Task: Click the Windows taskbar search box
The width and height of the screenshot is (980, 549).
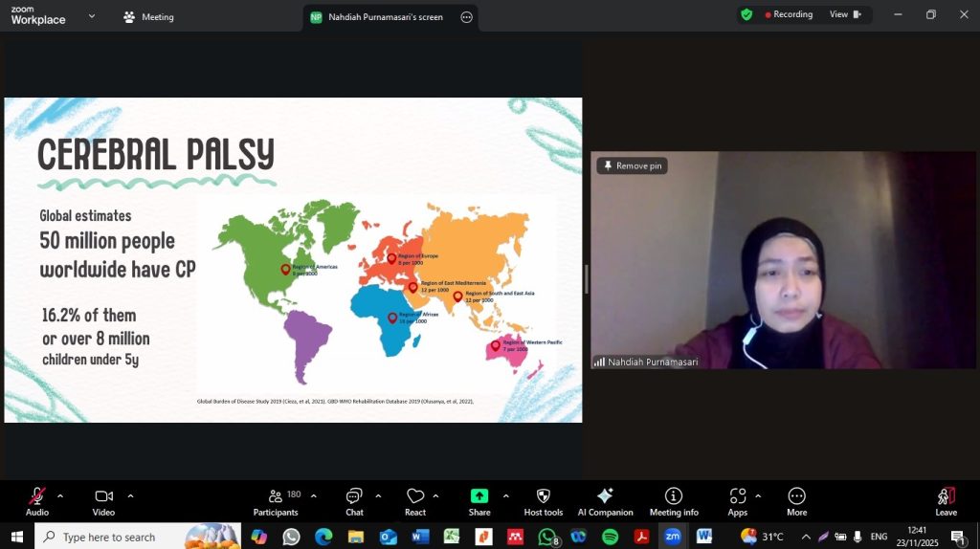Action: coord(120,537)
